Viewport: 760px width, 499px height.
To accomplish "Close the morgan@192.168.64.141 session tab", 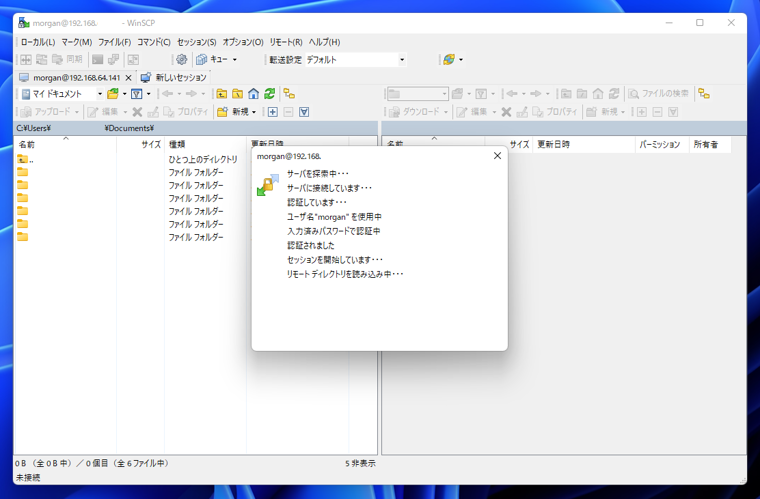I will point(128,78).
